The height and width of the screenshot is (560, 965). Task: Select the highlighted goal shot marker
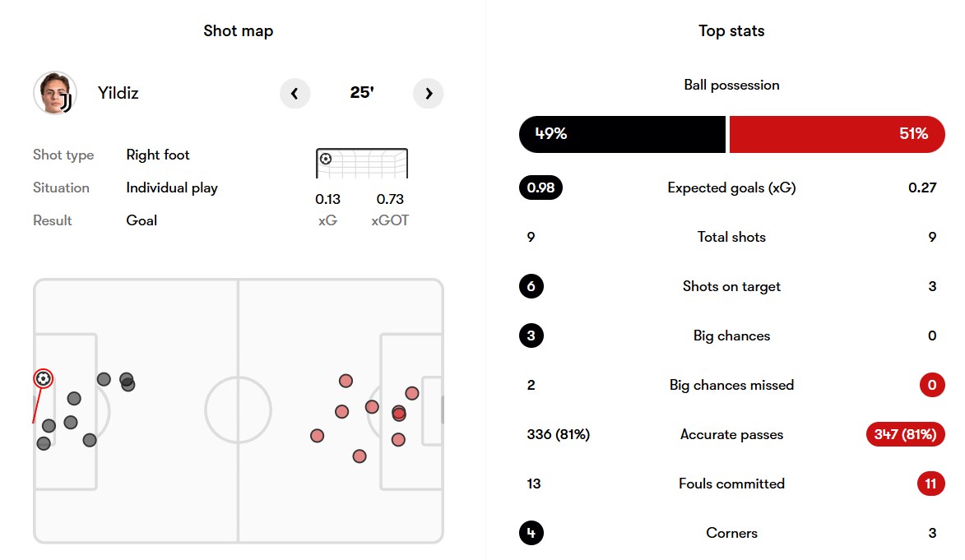43,378
